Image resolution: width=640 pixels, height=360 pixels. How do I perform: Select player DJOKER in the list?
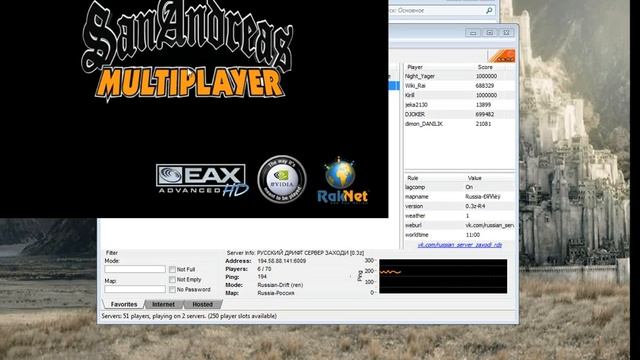(415, 114)
